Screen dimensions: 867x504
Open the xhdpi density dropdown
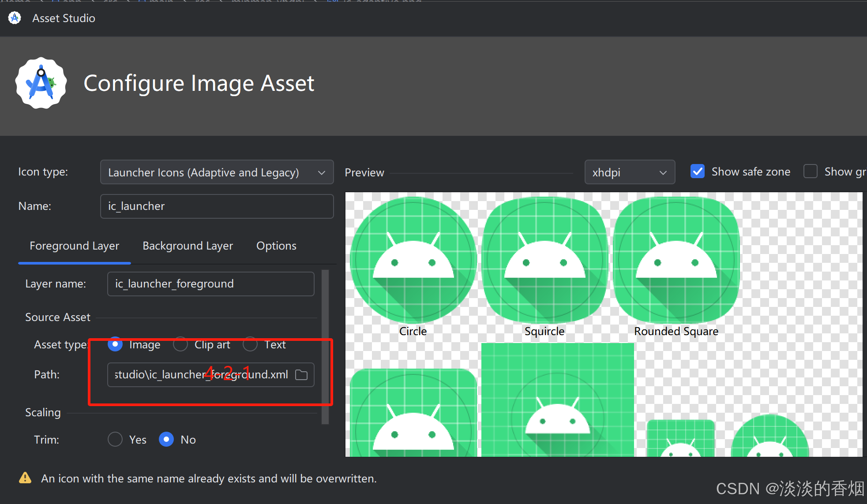pyautogui.click(x=630, y=172)
